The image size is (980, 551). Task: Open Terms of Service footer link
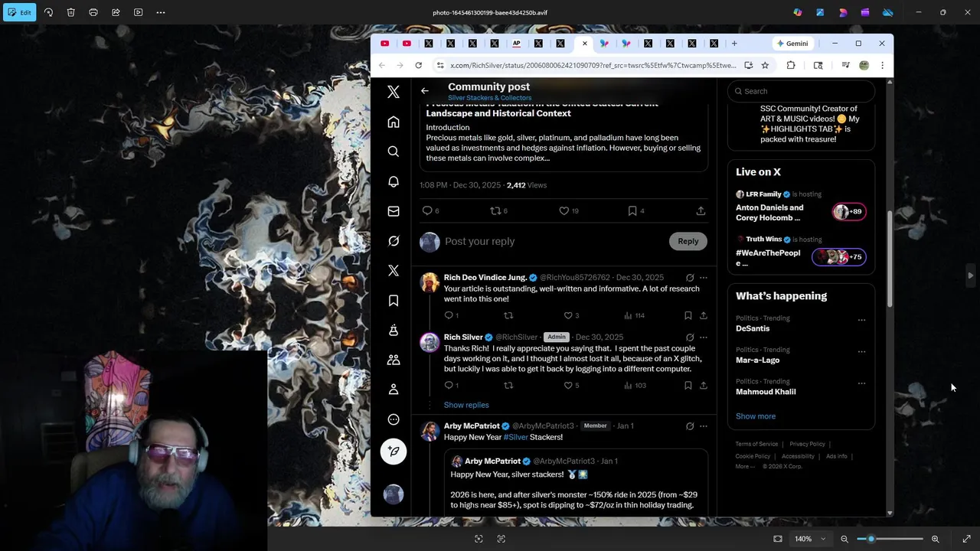pyautogui.click(x=756, y=444)
